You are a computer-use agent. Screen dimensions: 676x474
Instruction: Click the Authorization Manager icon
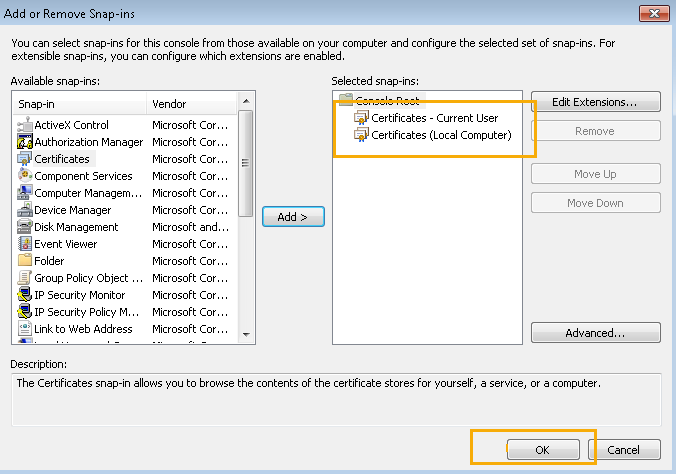[25, 141]
